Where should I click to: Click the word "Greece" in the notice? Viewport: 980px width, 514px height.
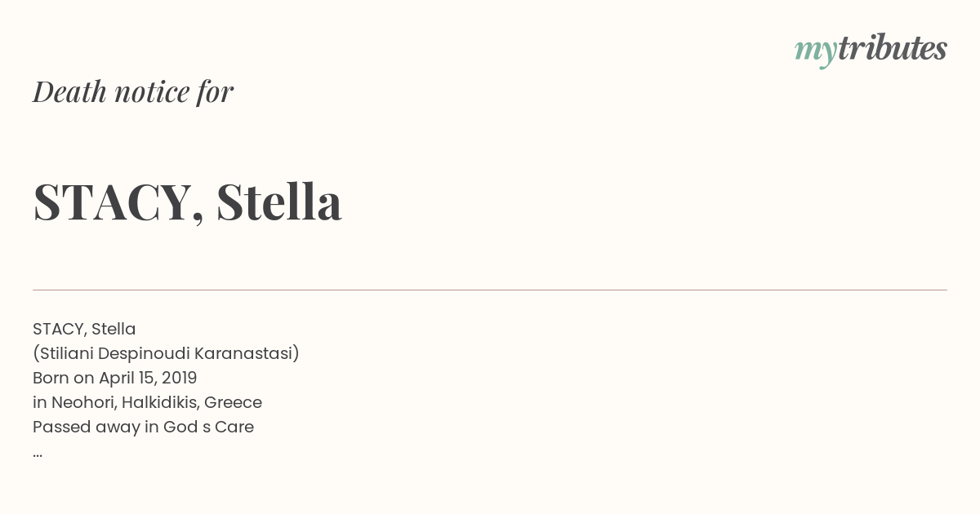click(x=233, y=402)
